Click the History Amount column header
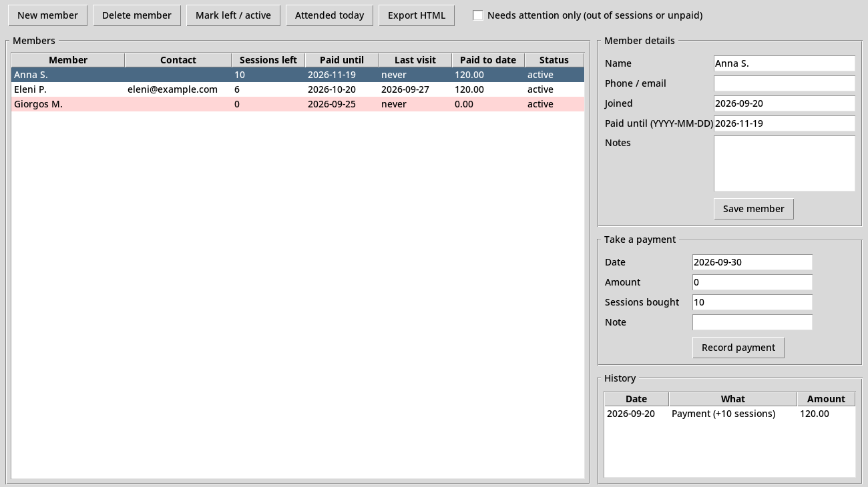 tap(826, 399)
